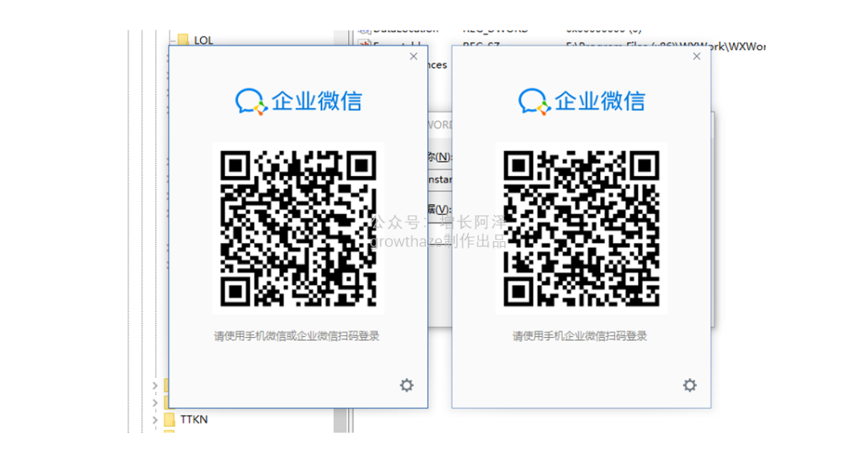Click the QR code in left login window
The image size is (868, 460).
tap(298, 228)
